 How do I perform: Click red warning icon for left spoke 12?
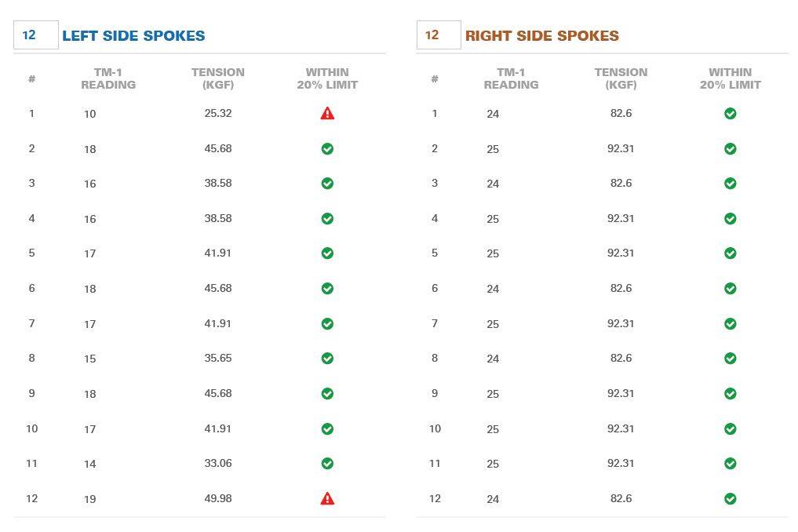pyautogui.click(x=327, y=498)
